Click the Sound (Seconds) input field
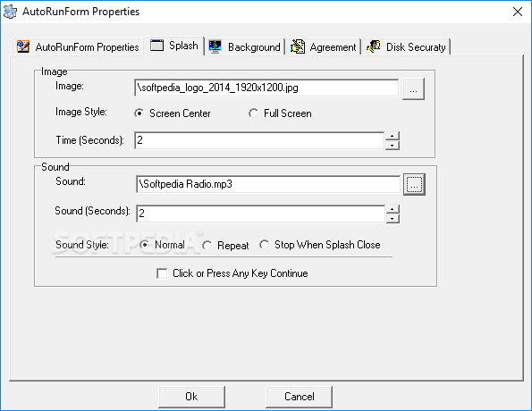The image size is (532, 411). (260, 214)
